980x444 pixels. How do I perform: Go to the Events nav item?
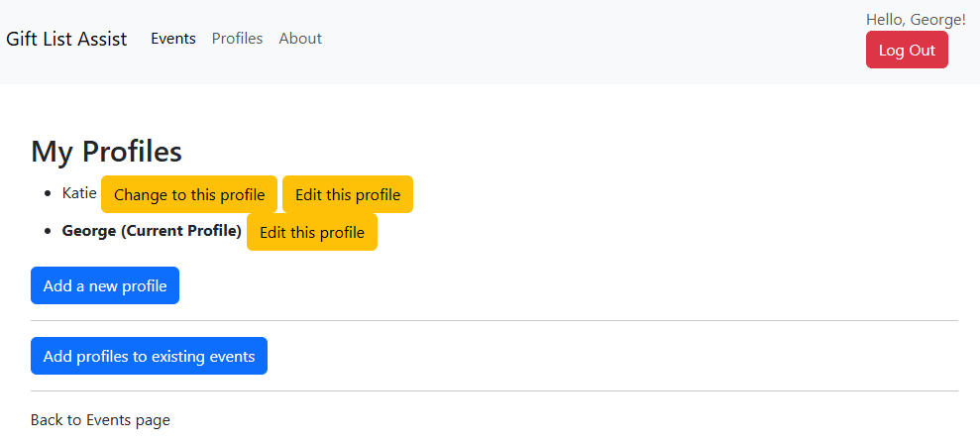point(173,39)
